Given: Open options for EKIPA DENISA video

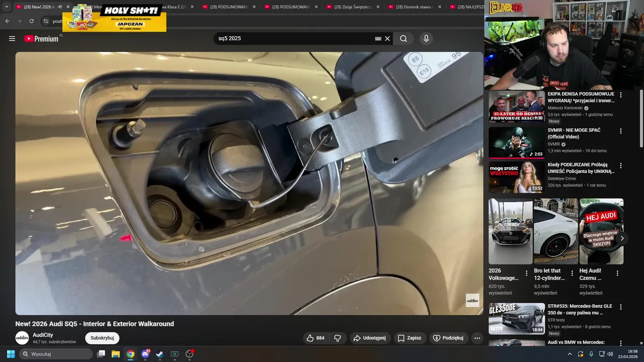Looking at the screenshot, I should coord(621,95).
